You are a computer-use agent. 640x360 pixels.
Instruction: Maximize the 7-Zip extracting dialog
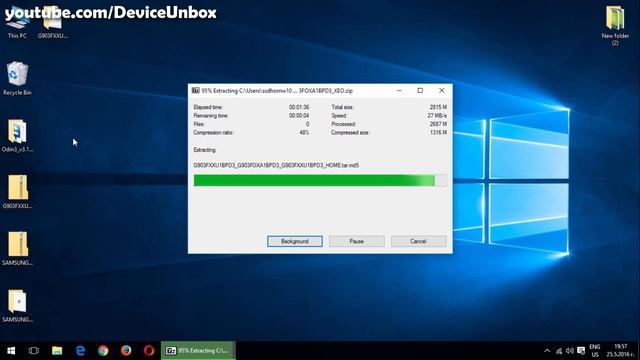[420, 91]
